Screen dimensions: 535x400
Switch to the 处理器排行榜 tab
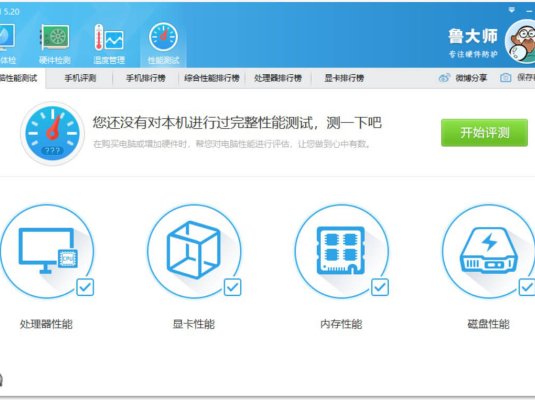pos(278,78)
